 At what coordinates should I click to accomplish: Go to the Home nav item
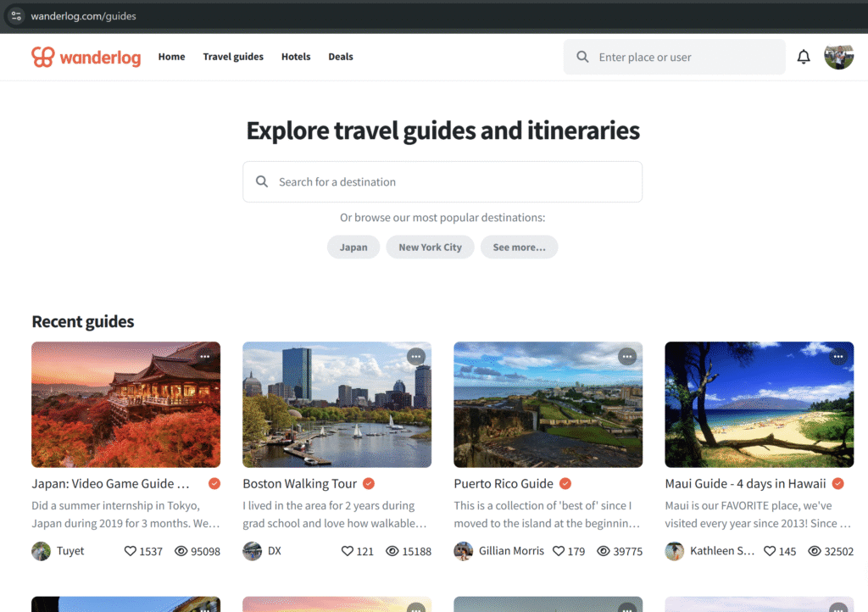[x=171, y=57]
